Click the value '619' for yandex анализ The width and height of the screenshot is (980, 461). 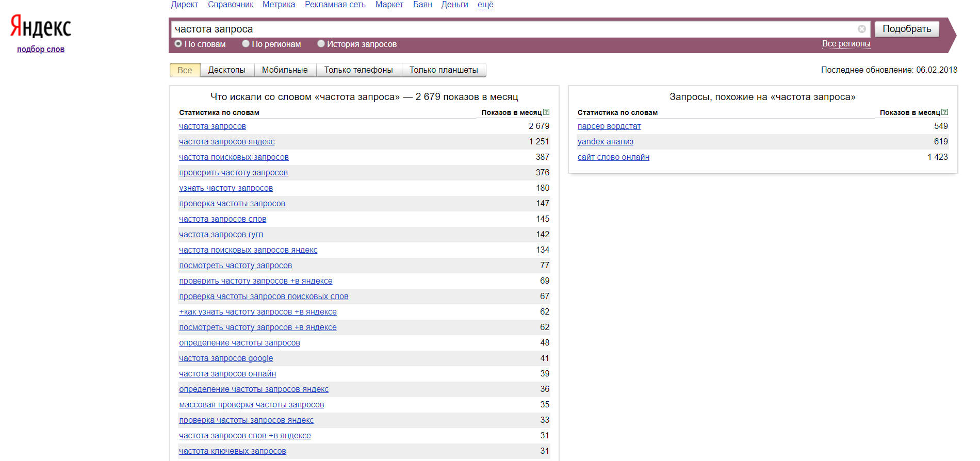pyautogui.click(x=941, y=142)
